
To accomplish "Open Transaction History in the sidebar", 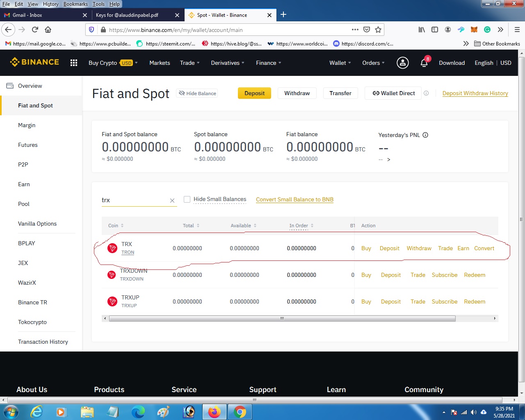I will 43,342.
